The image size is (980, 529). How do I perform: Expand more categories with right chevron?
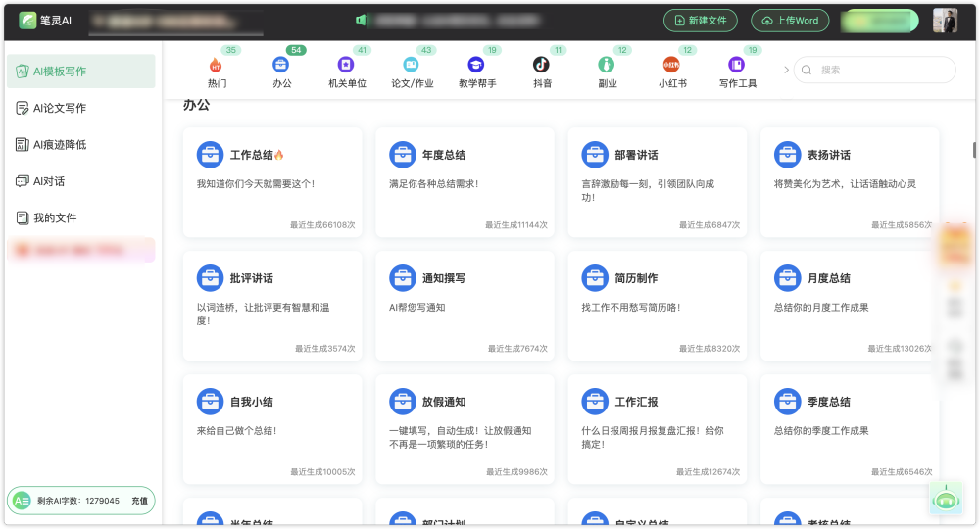click(x=786, y=70)
